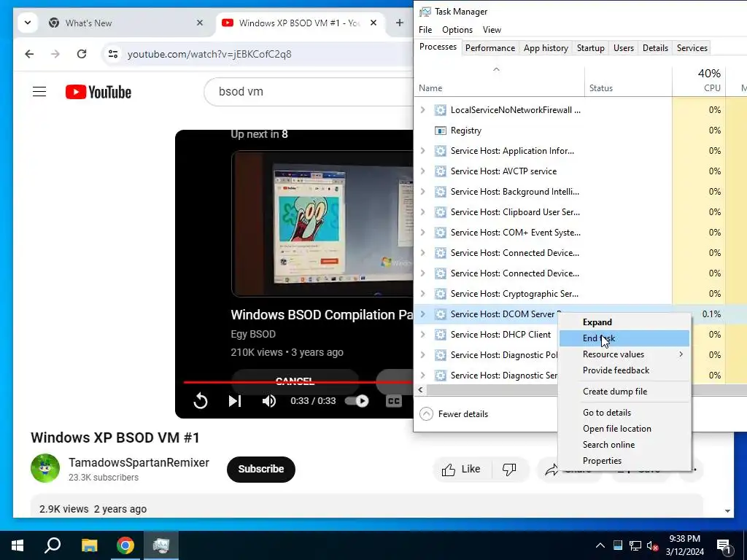Choose Provide feedback in context menu
This screenshot has width=747, height=560.
coord(624,370)
